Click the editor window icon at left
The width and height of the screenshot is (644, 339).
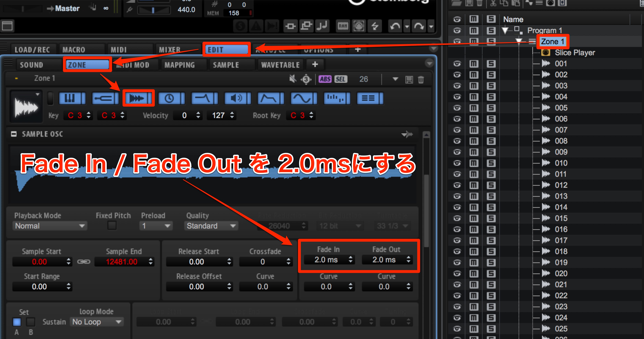point(7,26)
